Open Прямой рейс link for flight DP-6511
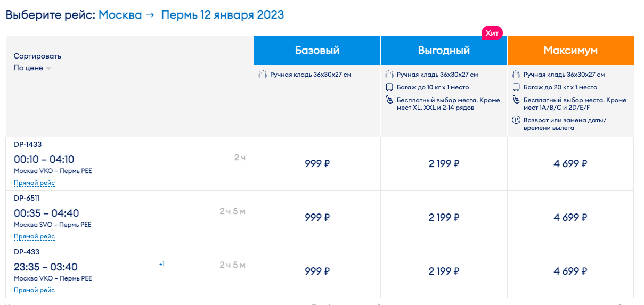The width and height of the screenshot is (644, 305). click(34, 236)
